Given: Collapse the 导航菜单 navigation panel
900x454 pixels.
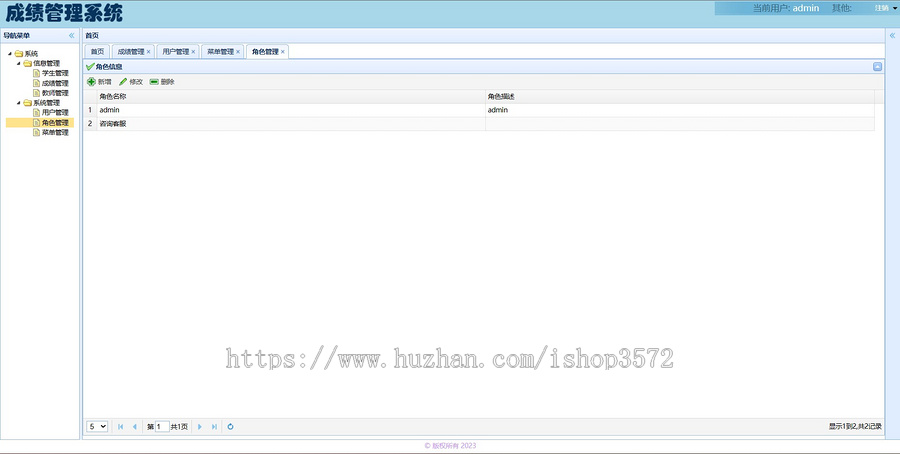Looking at the screenshot, I should (x=72, y=36).
